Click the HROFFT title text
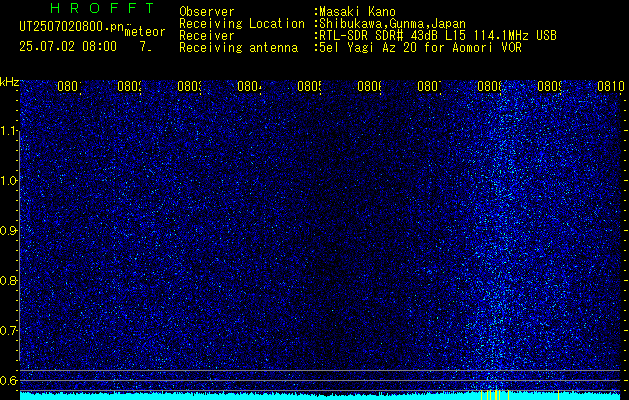The height and width of the screenshot is (400, 629). [x=103, y=8]
